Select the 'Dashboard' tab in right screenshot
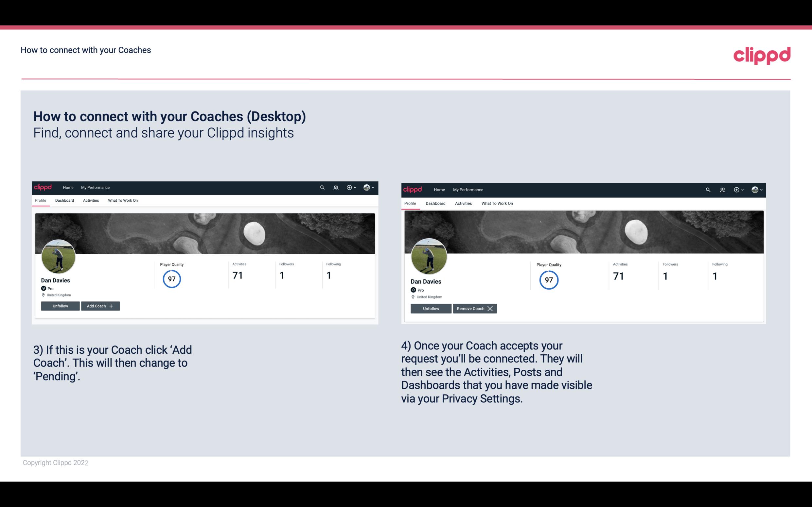This screenshot has width=812, height=507. 435,203
